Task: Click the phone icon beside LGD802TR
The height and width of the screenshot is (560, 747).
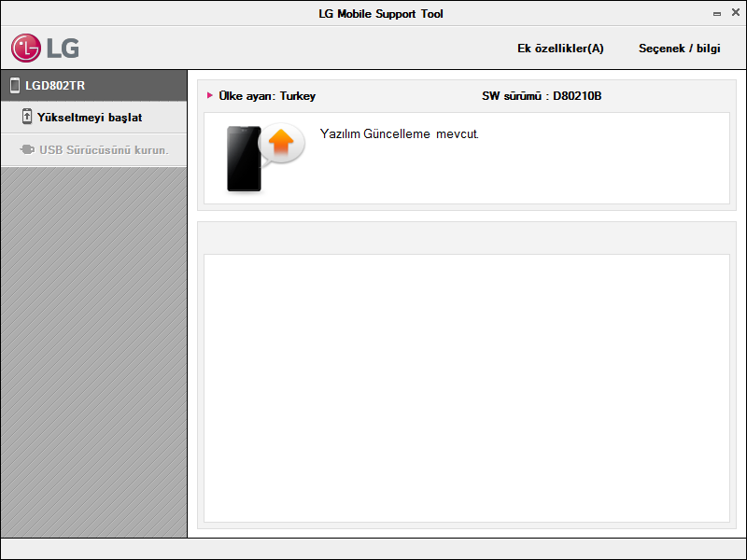Action: [x=15, y=86]
